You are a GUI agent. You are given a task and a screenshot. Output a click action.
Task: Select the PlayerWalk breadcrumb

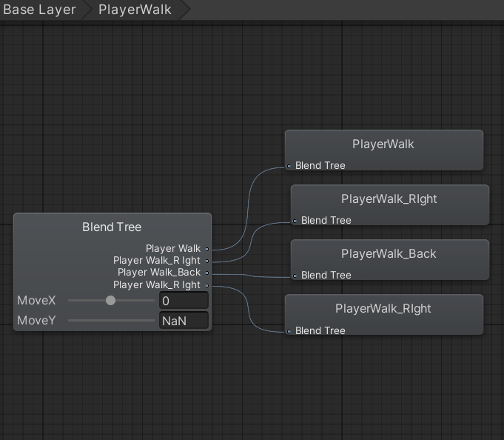tap(135, 10)
